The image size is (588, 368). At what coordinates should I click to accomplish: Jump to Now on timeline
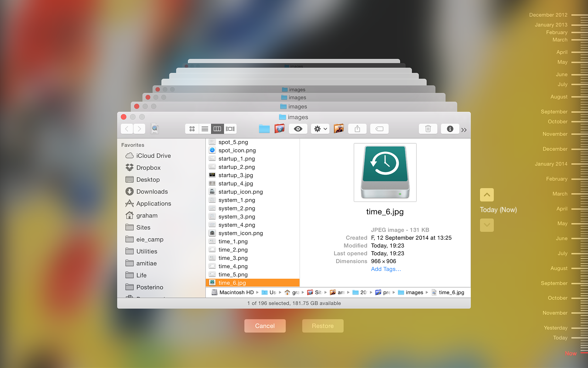(571, 353)
